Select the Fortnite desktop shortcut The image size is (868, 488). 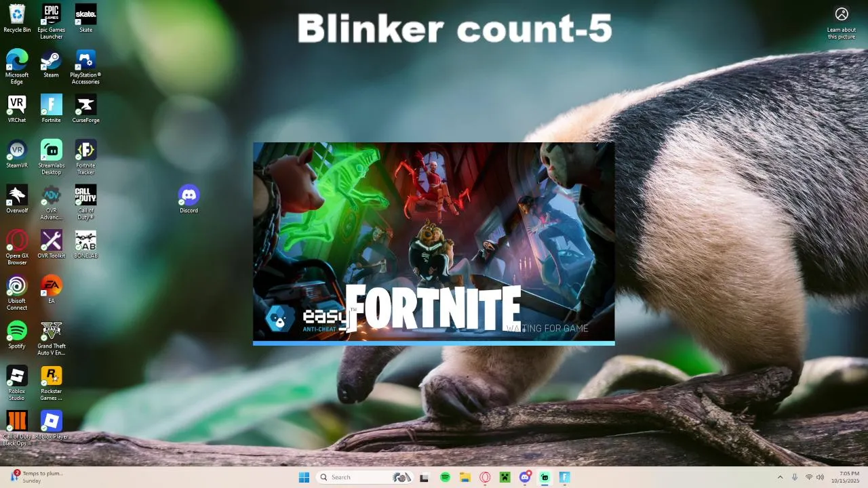coord(52,108)
